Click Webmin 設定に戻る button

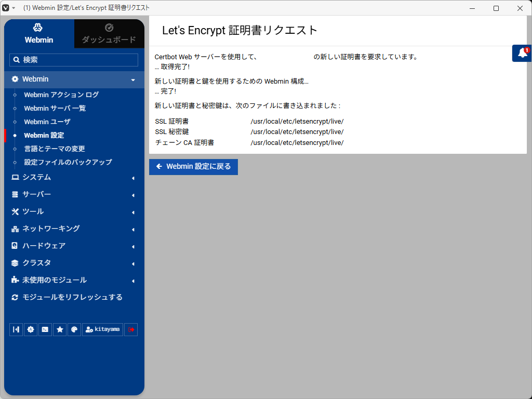193,167
